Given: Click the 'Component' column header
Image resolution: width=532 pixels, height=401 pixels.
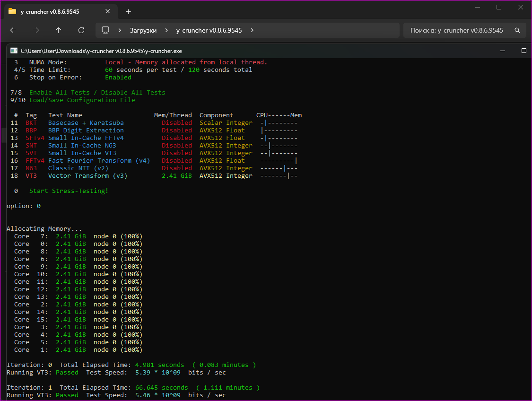Looking at the screenshot, I should [217, 115].
